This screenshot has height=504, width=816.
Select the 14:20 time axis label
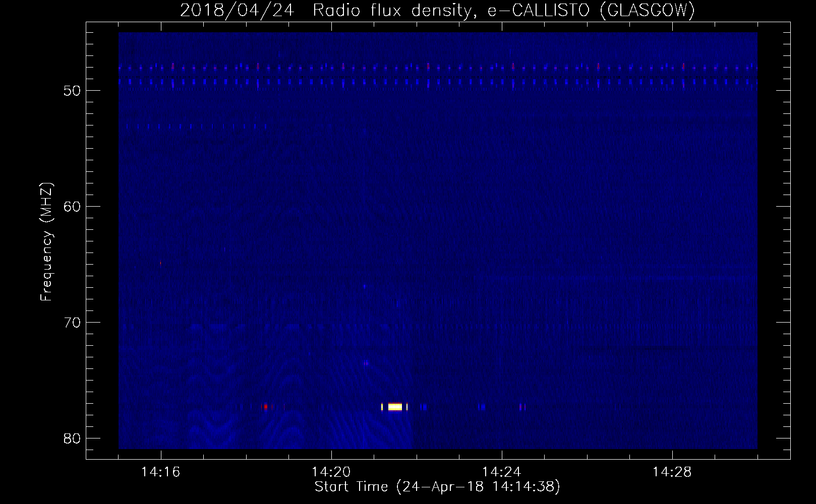click(x=331, y=472)
